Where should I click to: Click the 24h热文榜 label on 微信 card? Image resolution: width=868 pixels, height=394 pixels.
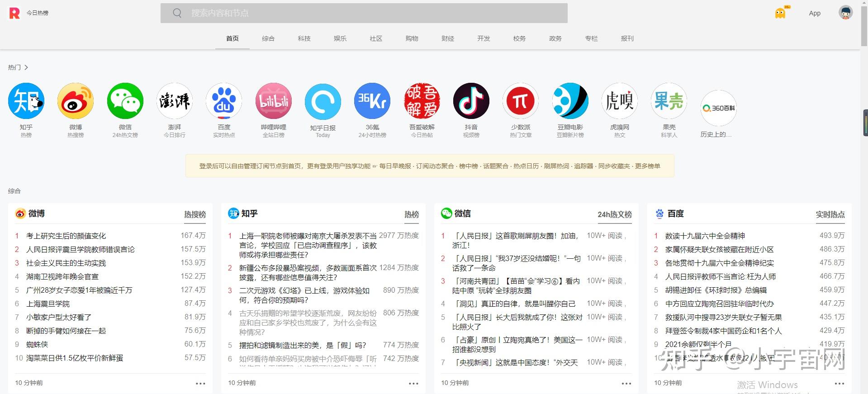615,214
